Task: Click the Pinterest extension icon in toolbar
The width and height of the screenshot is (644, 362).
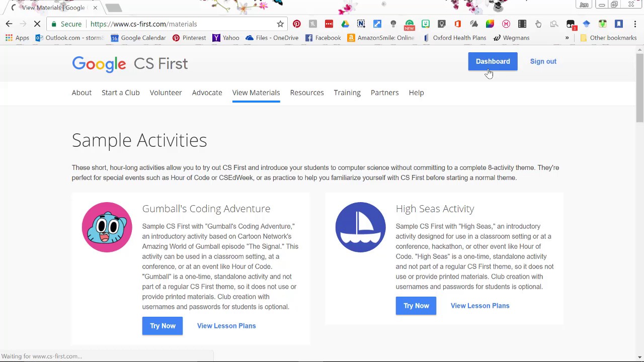Action: pyautogui.click(x=297, y=24)
